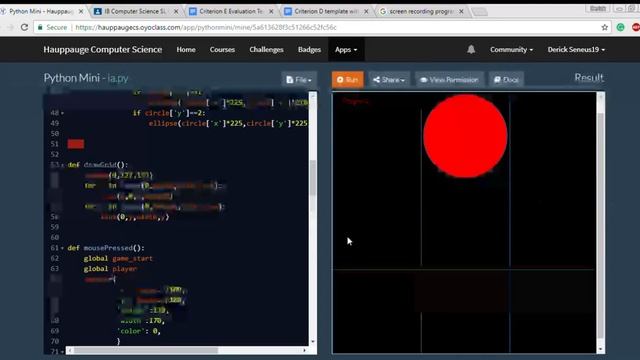Switch to the Criterion E Evaluation tab
This screenshot has width=640, height=360.
[231, 11]
